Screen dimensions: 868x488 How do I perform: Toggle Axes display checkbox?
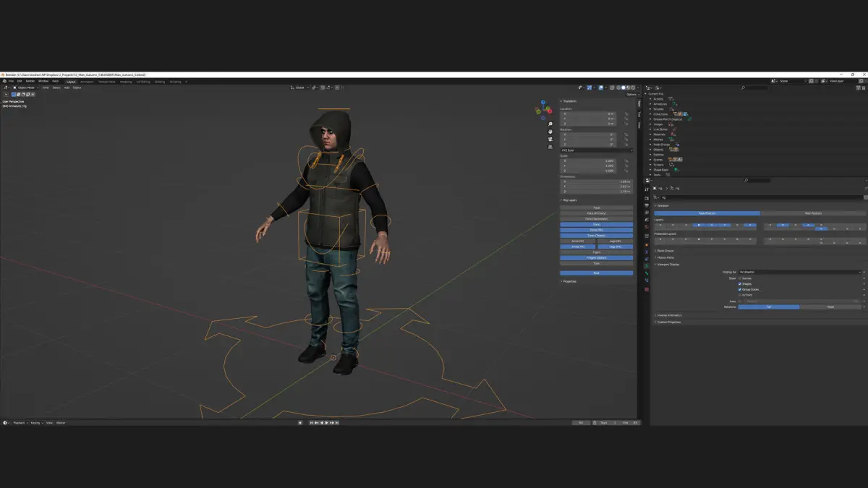click(x=740, y=301)
